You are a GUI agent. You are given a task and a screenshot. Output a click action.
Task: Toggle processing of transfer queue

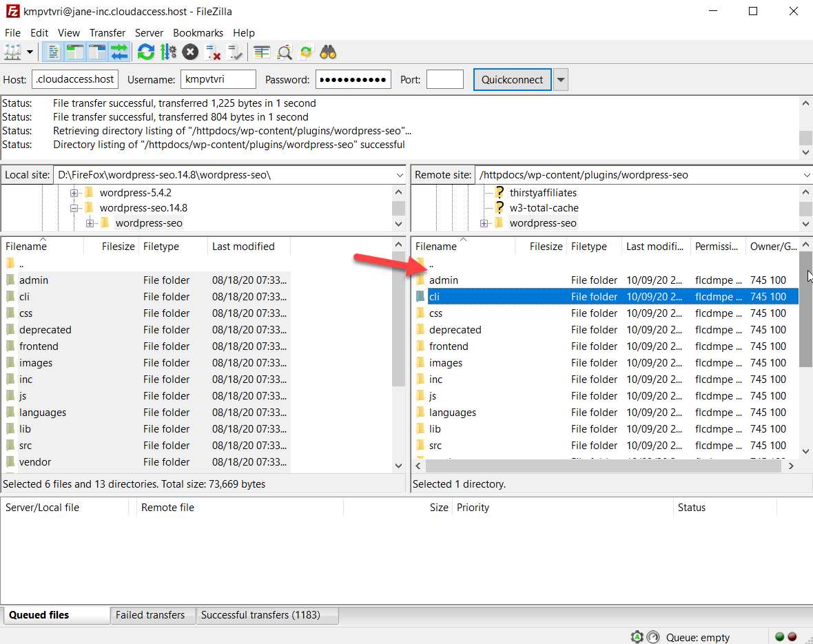coord(168,52)
